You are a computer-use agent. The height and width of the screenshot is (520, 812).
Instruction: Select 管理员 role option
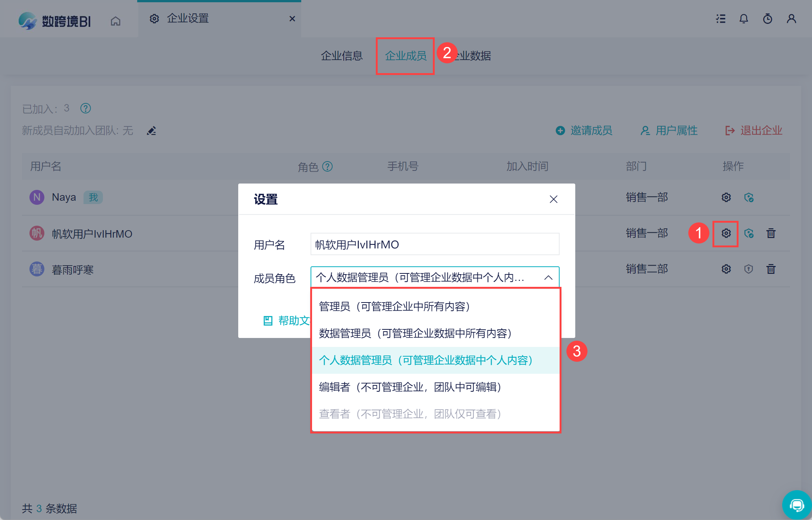pyautogui.click(x=394, y=307)
